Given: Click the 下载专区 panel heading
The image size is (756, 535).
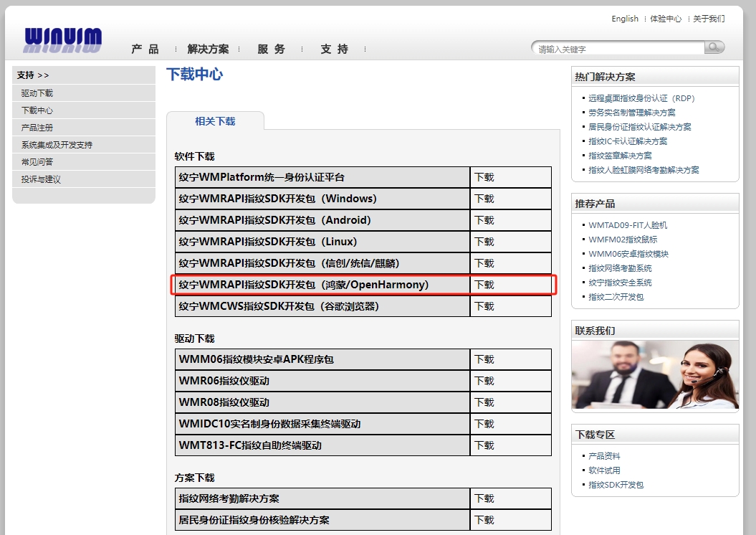Looking at the screenshot, I should [595, 435].
